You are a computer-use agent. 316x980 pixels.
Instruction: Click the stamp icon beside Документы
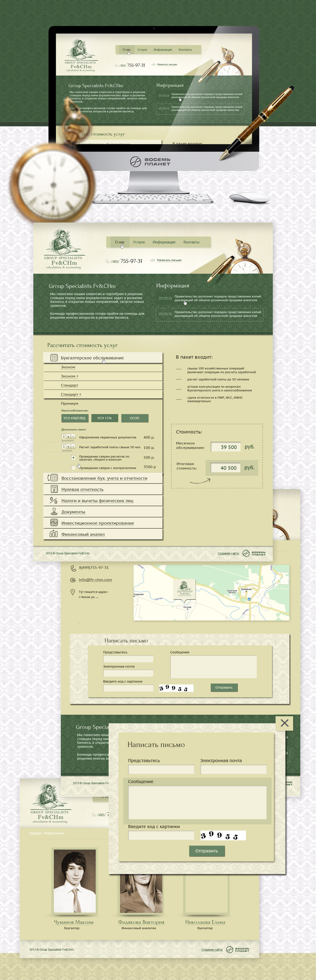(54, 512)
